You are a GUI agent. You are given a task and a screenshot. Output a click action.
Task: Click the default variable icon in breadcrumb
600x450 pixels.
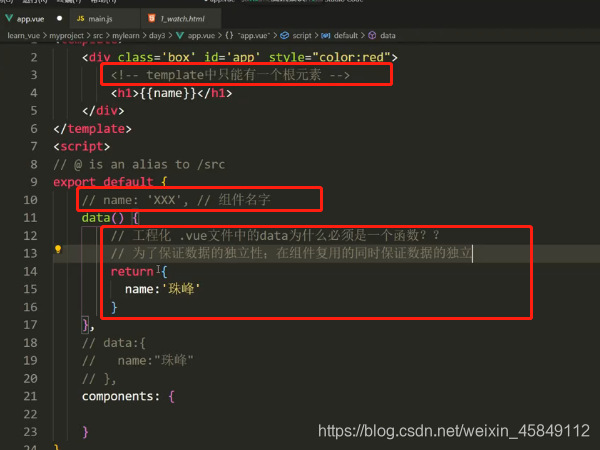326,36
